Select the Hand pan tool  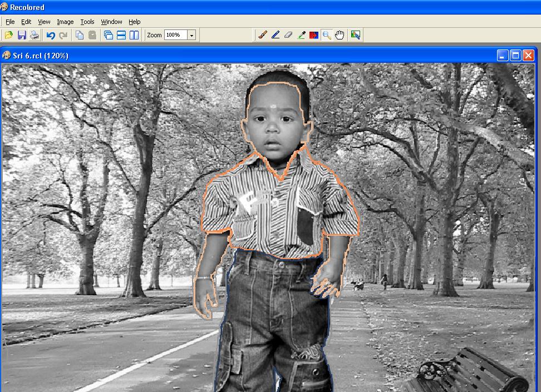340,35
